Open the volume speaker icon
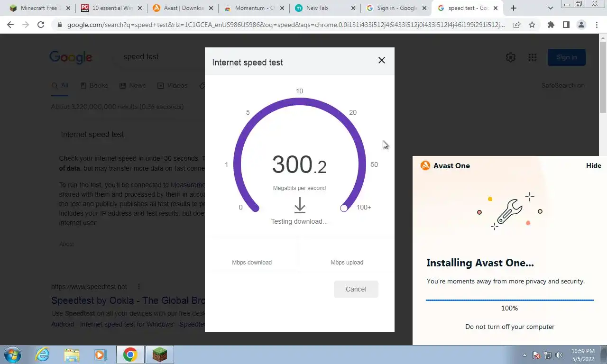Image resolution: width=607 pixels, height=364 pixels. (x=559, y=355)
